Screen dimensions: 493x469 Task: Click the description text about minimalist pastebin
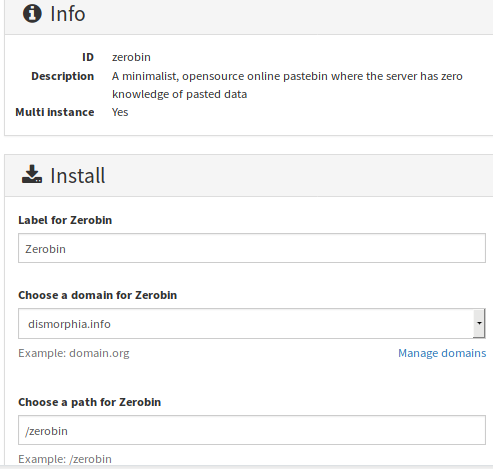click(x=287, y=85)
